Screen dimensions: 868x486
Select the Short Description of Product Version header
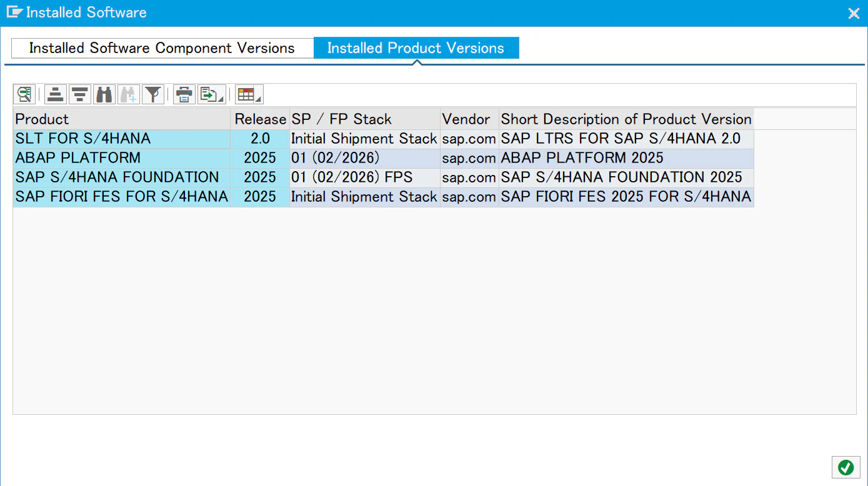tap(626, 119)
